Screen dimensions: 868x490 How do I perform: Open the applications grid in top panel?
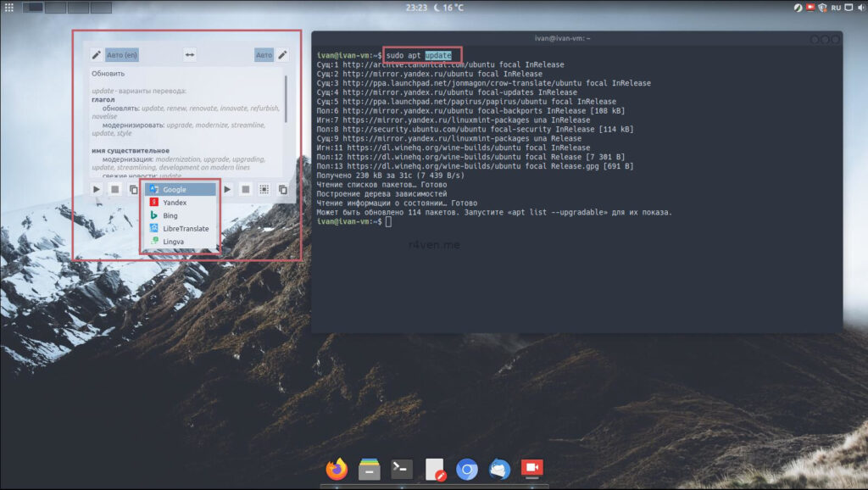point(9,8)
